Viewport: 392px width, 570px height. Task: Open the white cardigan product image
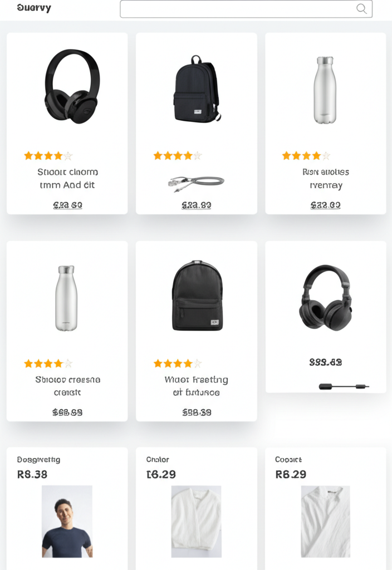tap(196, 520)
